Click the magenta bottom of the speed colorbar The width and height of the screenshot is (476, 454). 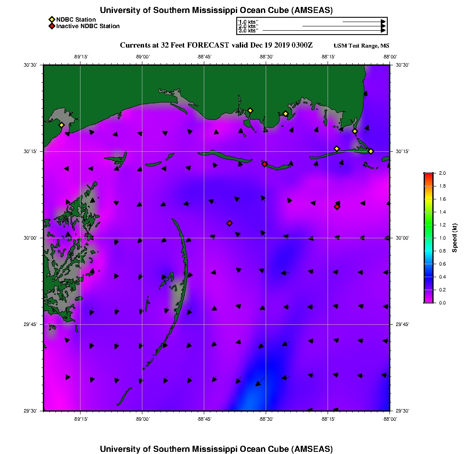[428, 301]
